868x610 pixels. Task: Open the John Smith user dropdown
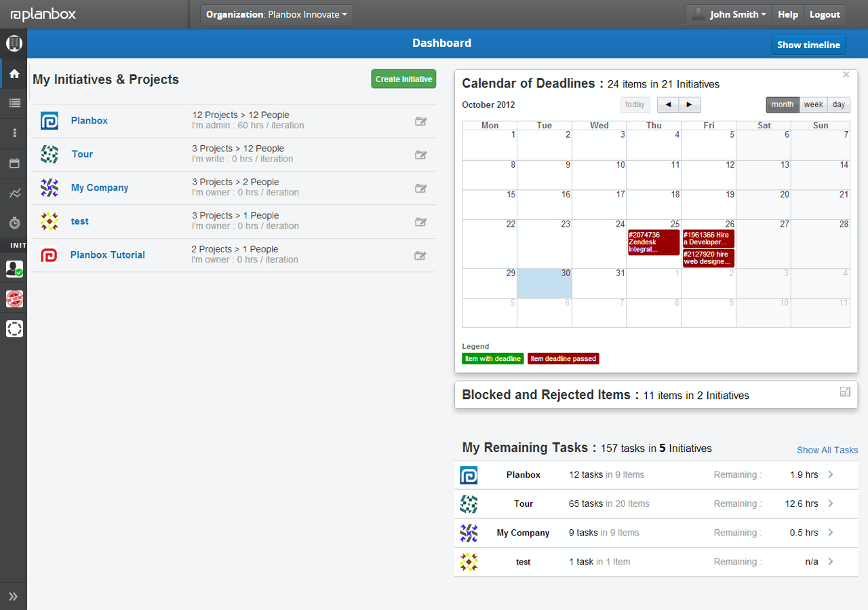point(729,14)
